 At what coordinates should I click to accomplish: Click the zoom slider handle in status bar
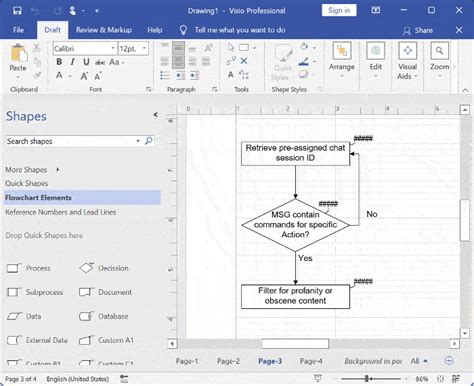coord(367,379)
